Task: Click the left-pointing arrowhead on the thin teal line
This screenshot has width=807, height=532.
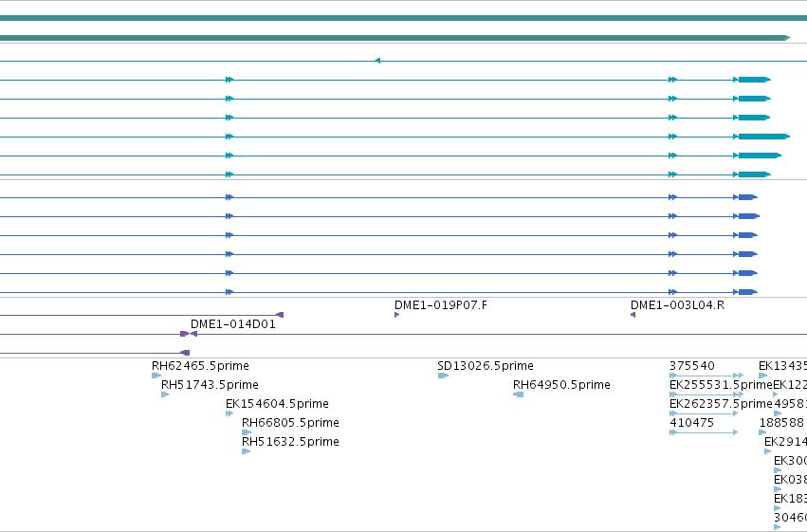Action: 377,61
